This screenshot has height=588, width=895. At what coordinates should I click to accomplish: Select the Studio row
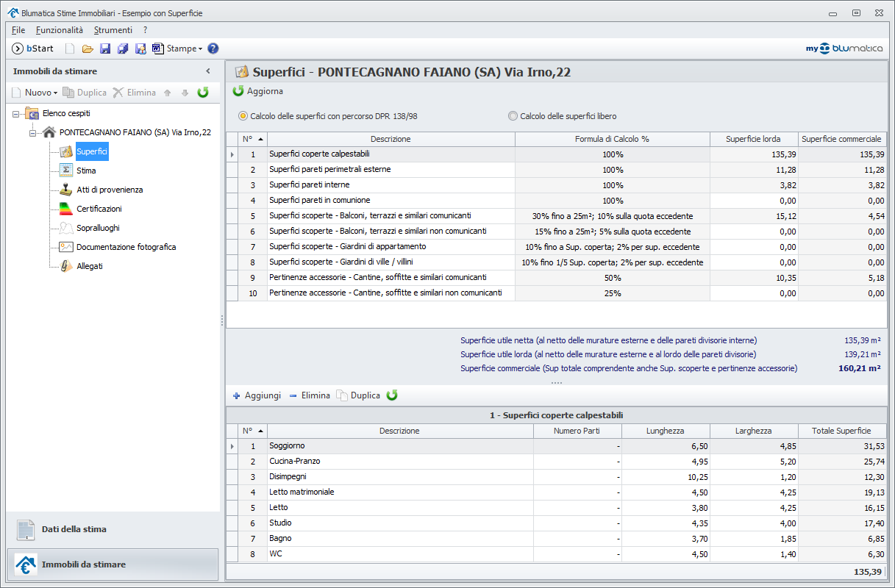[x=557, y=523]
